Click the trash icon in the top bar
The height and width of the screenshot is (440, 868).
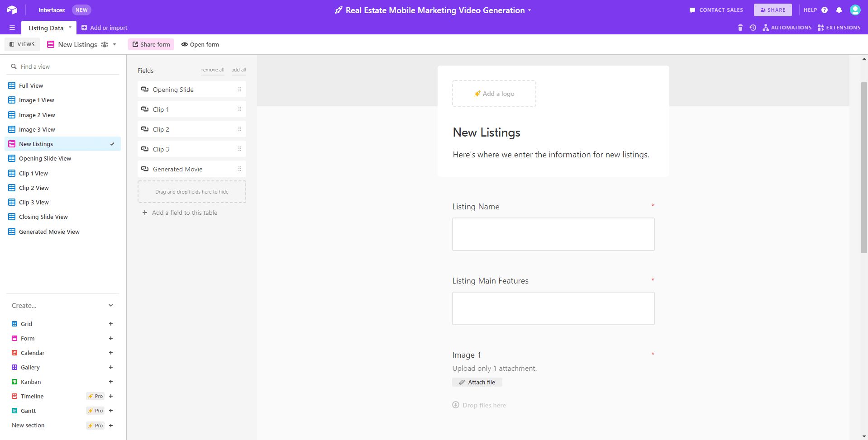740,28
